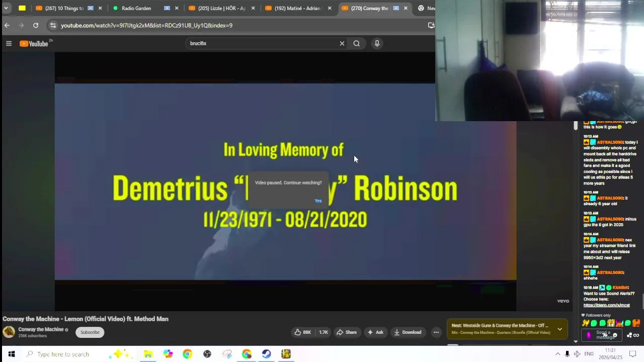Open the Conway the Machine channel name
Viewport: 644px width, 362px height.
point(41,329)
